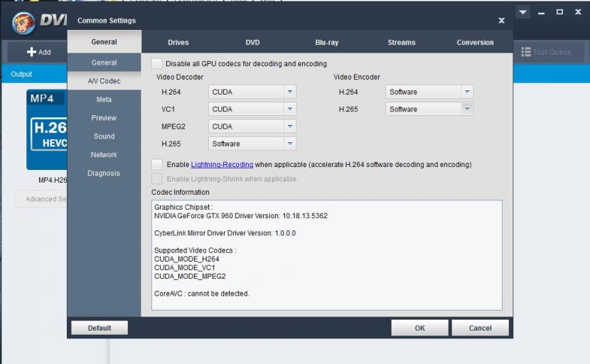Expand the MPEG2 decoder dropdown arrow
590x364 pixels.
point(290,127)
